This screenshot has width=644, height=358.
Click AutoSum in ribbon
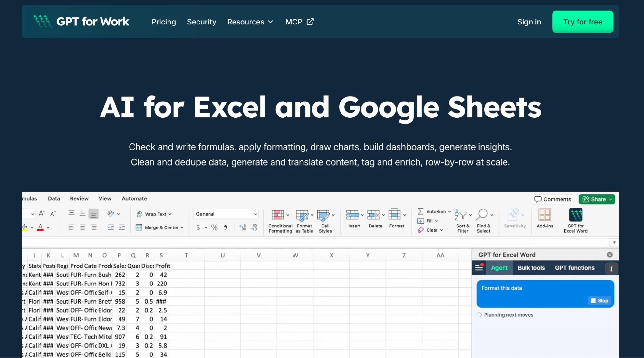[x=432, y=211]
